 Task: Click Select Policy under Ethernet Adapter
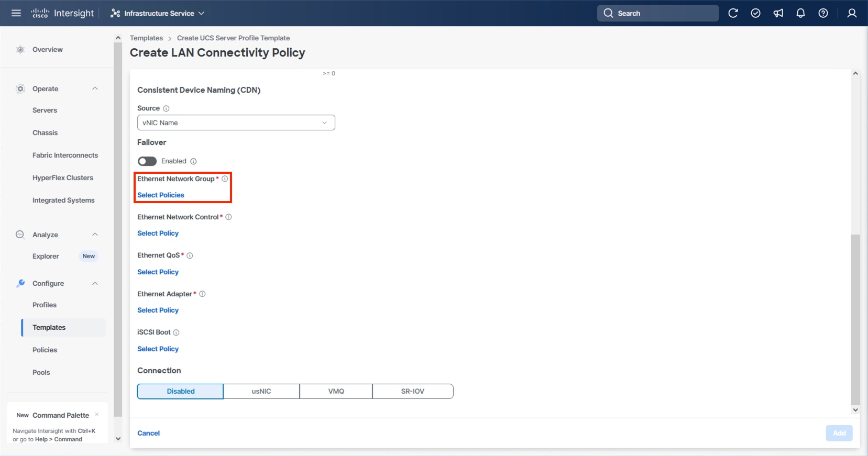[158, 310]
